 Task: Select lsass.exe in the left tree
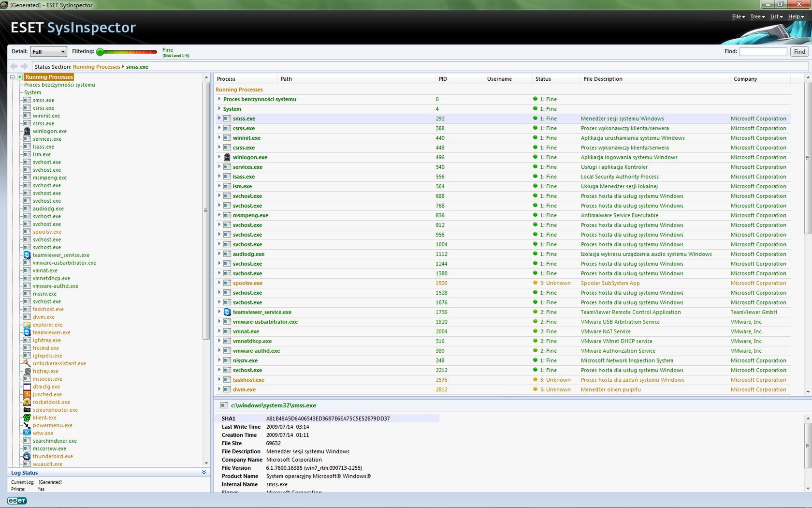43,147
